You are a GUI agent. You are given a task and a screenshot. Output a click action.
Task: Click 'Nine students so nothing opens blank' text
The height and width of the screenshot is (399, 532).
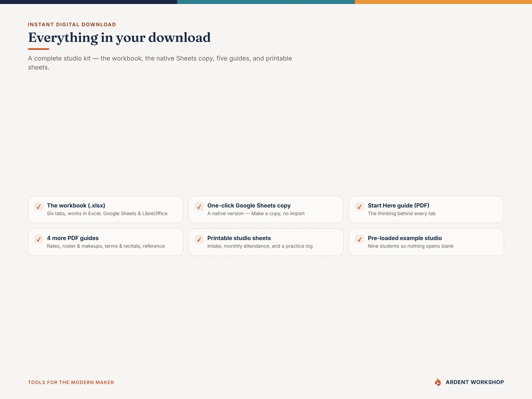coord(411,246)
